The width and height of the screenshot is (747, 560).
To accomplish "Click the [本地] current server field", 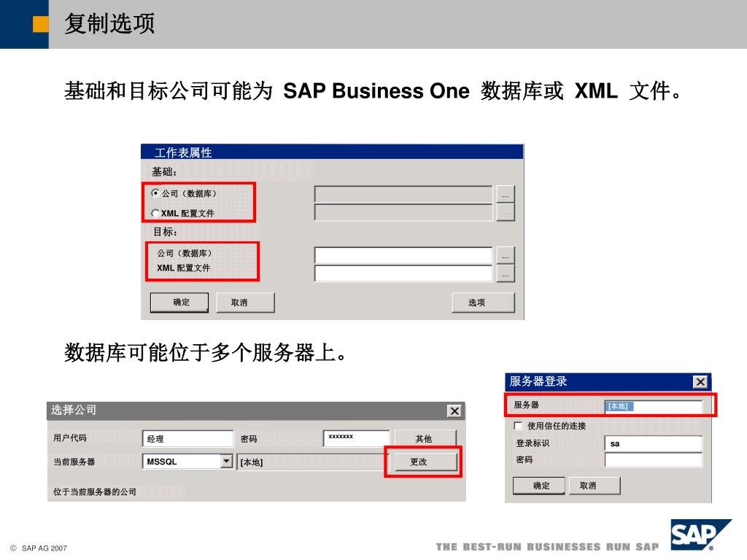I will pyautogui.click(x=313, y=462).
